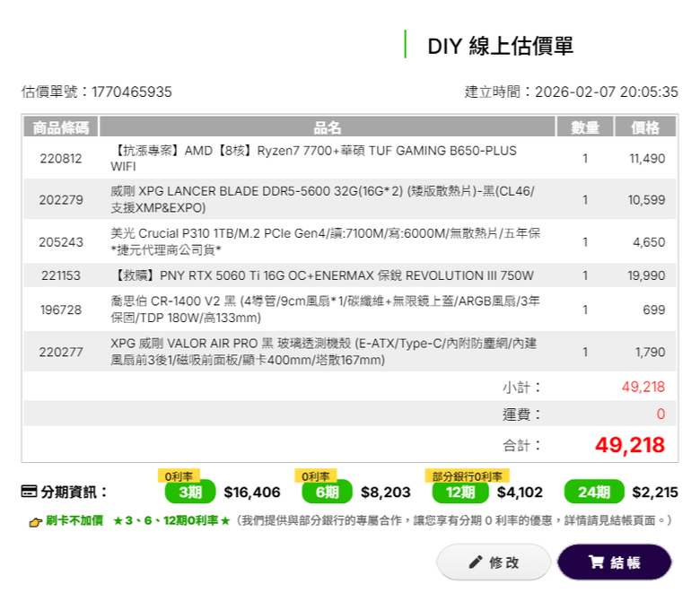Click the 小計 label
Screen dimensions: 700x602
tap(521, 387)
